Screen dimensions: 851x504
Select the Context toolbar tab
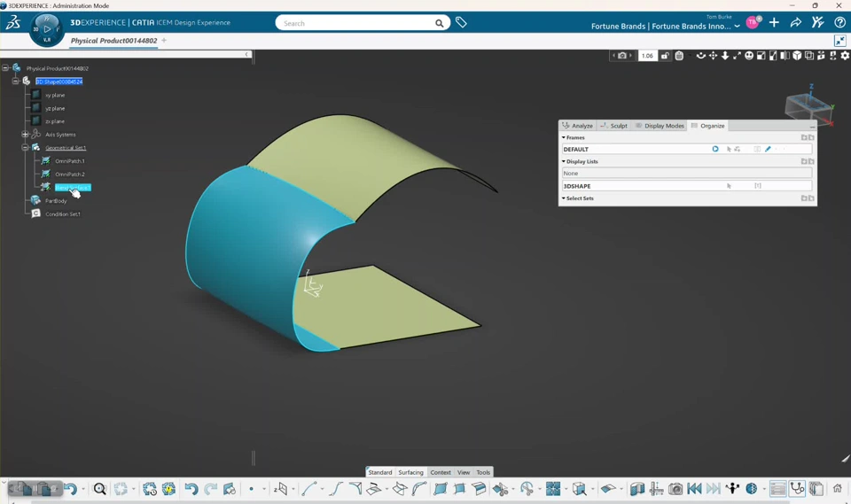pyautogui.click(x=441, y=472)
